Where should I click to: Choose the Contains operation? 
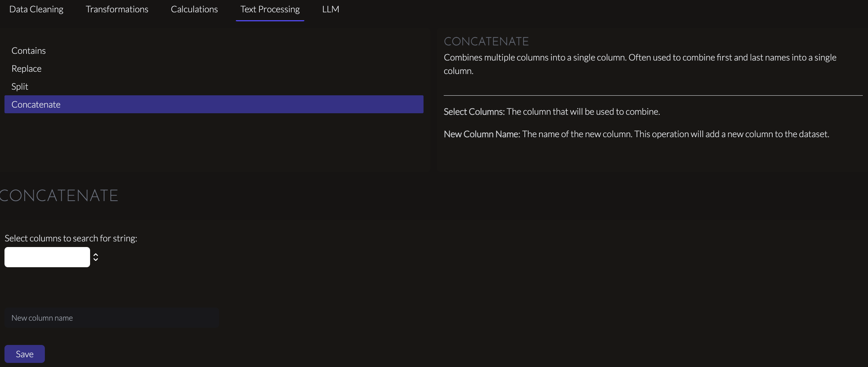(214, 50)
